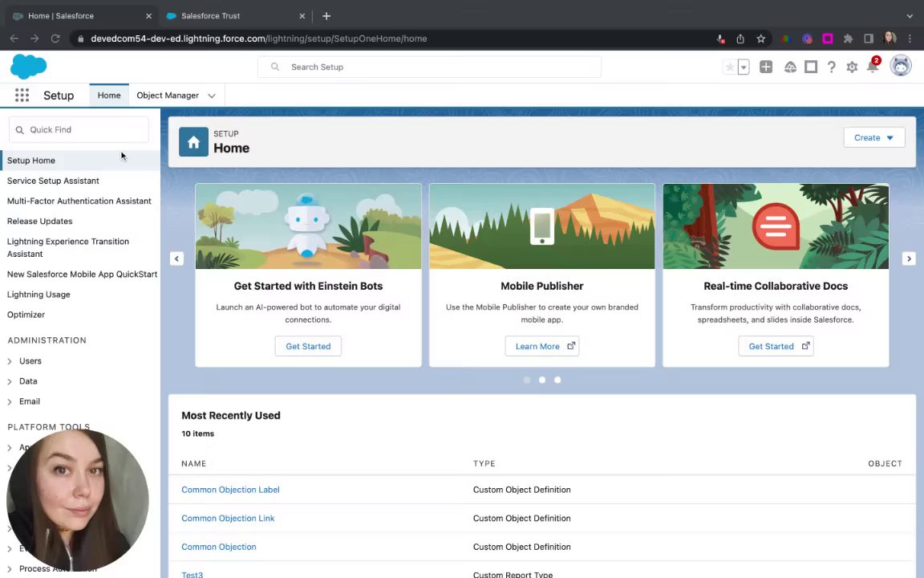Click Mobile Publisher card image
This screenshot has height=578, width=924.
click(x=541, y=226)
